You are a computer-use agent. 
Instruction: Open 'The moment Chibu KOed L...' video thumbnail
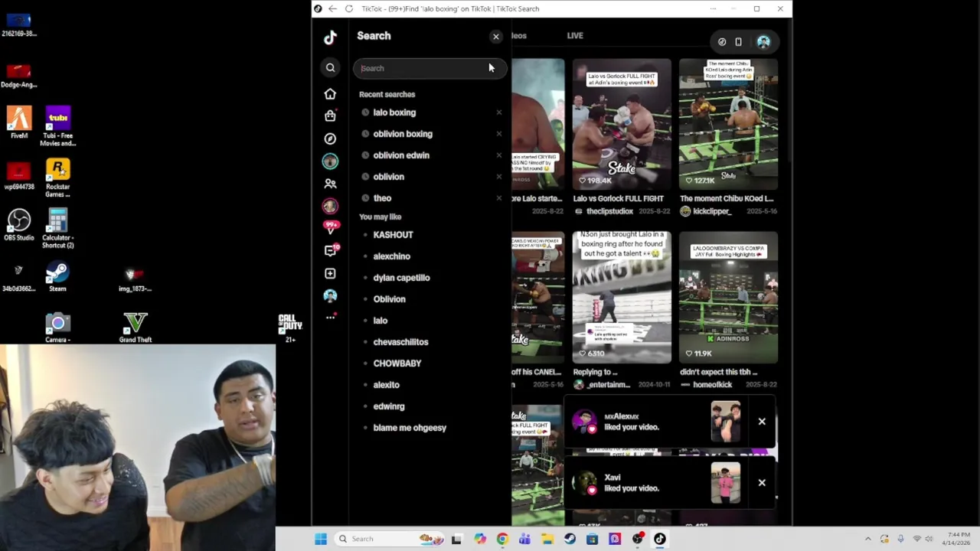coord(728,125)
